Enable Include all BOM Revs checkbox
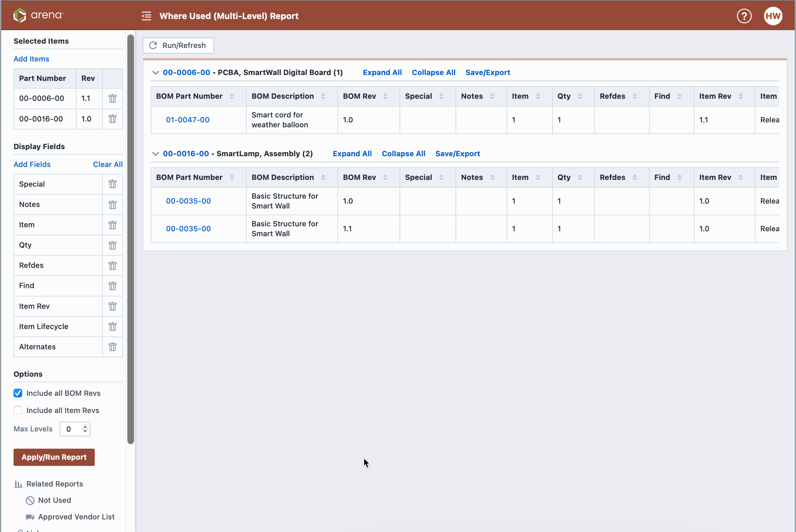This screenshot has height=532, width=796. pos(18,392)
